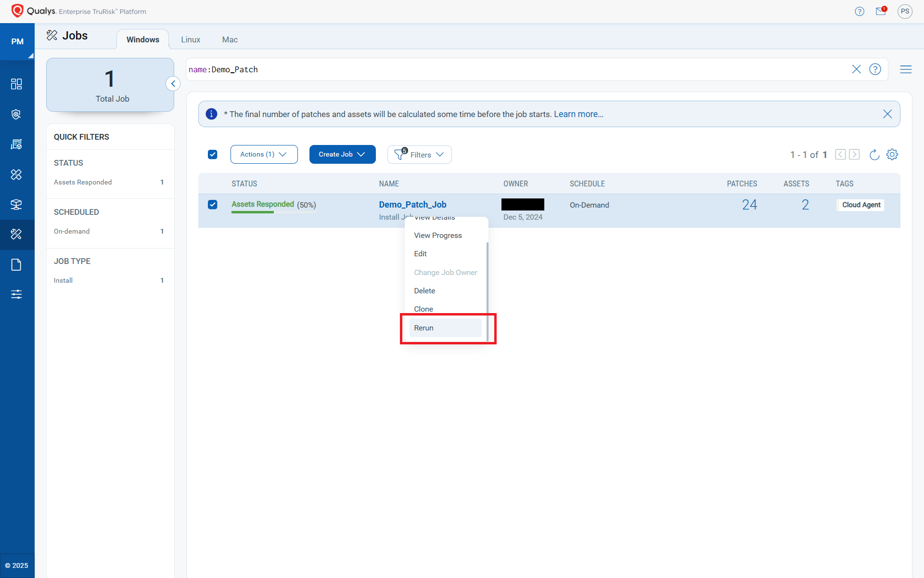Click the On-Demand schedule cell
This screenshot has width=924, height=578.
589,205
